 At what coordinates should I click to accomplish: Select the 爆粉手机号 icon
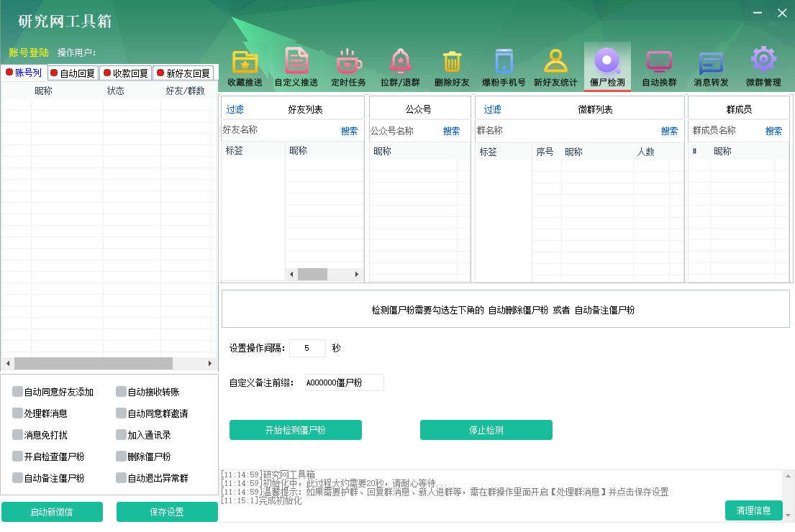(504, 65)
